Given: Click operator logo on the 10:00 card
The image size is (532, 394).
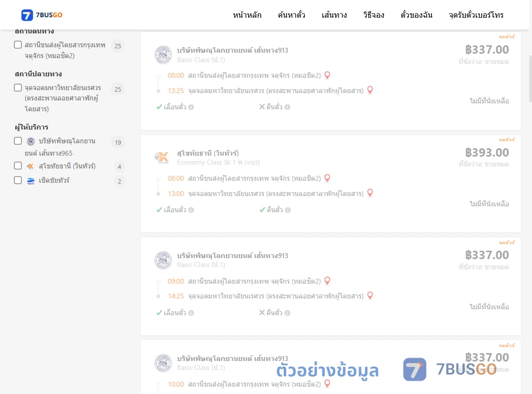Looking at the screenshot, I should (163, 363).
